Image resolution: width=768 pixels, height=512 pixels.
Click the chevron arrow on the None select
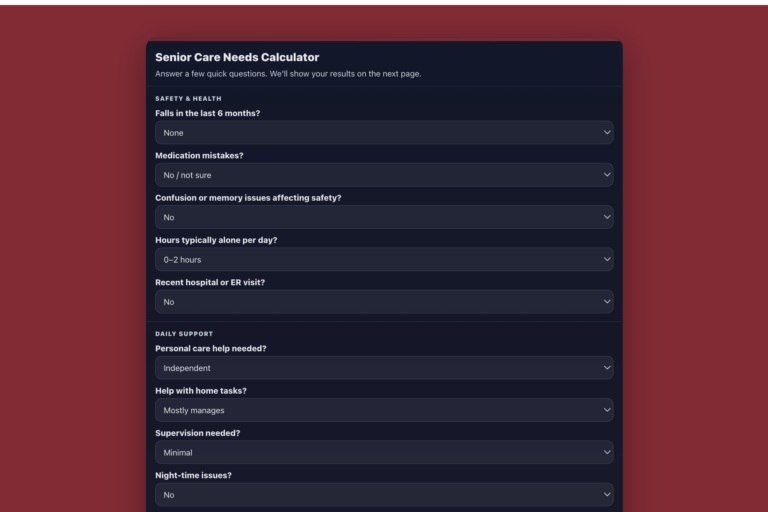[x=607, y=132]
